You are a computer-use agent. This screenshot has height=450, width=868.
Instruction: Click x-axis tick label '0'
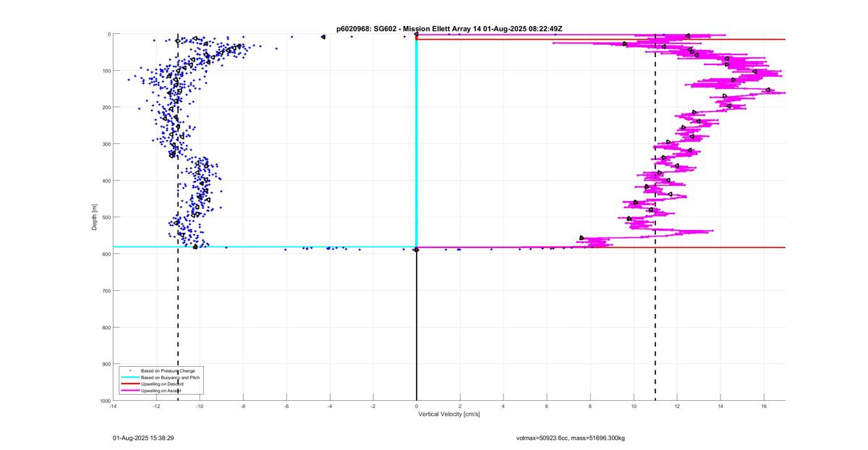417,406
